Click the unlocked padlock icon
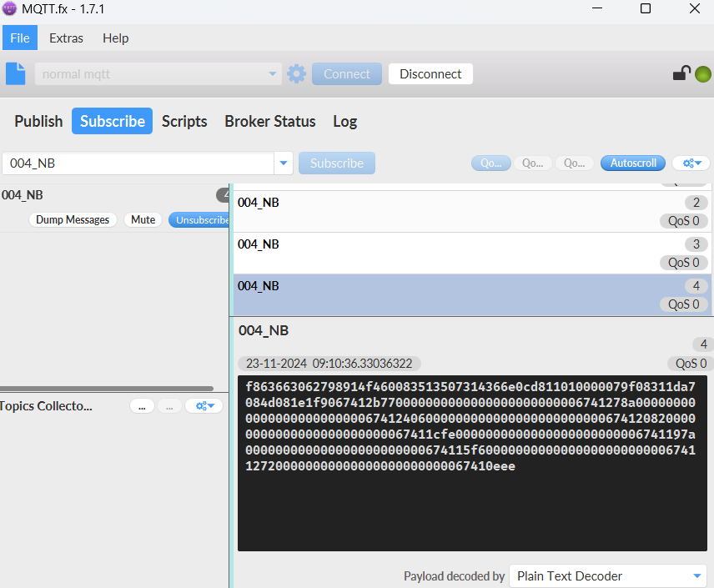 (x=681, y=73)
